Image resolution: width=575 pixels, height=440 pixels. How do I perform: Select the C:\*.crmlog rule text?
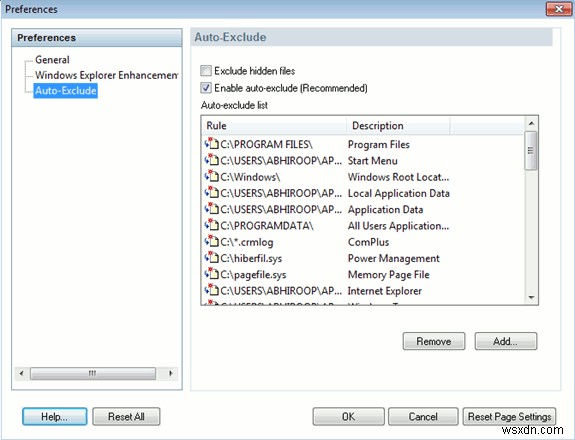click(x=247, y=242)
